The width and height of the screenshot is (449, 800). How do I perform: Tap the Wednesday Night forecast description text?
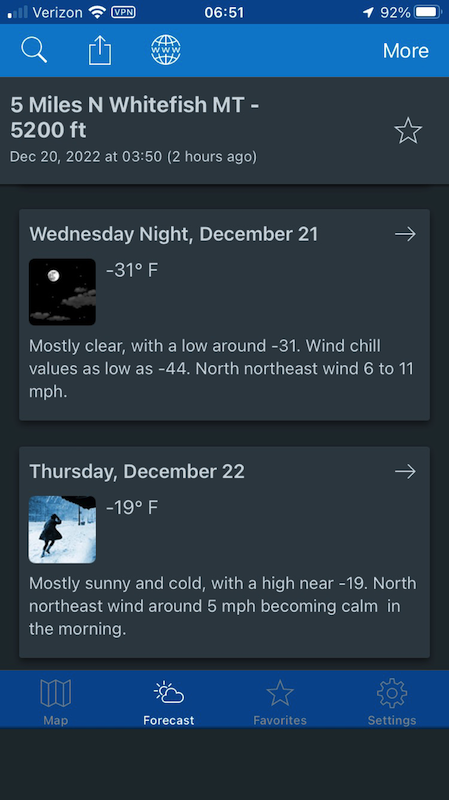coord(221,368)
